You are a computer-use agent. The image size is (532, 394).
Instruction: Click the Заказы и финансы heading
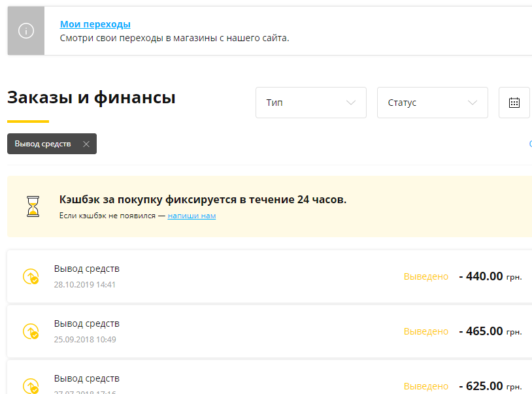click(x=91, y=98)
